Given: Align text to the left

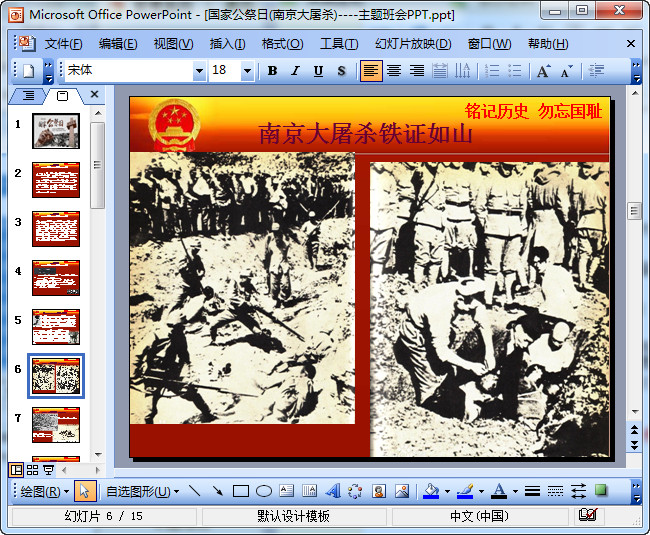Looking at the screenshot, I should pos(371,71).
